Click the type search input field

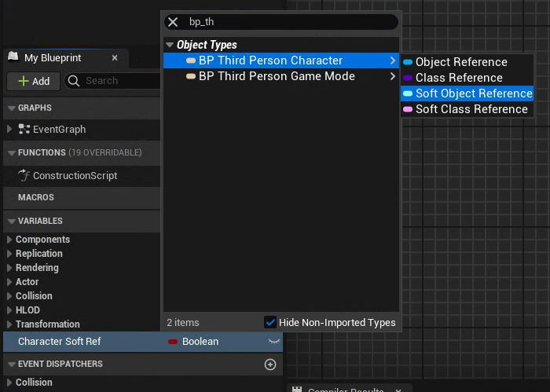click(x=281, y=22)
